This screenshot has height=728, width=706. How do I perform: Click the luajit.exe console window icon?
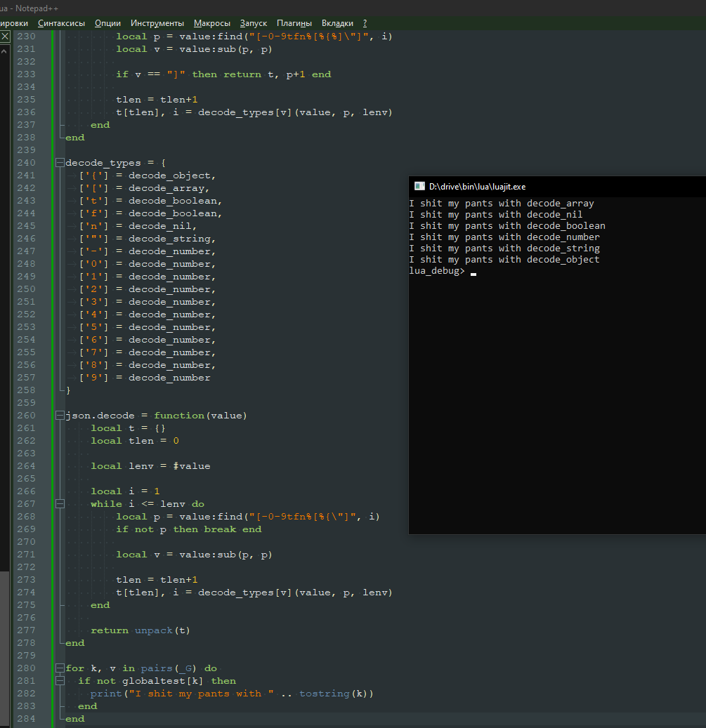point(419,186)
